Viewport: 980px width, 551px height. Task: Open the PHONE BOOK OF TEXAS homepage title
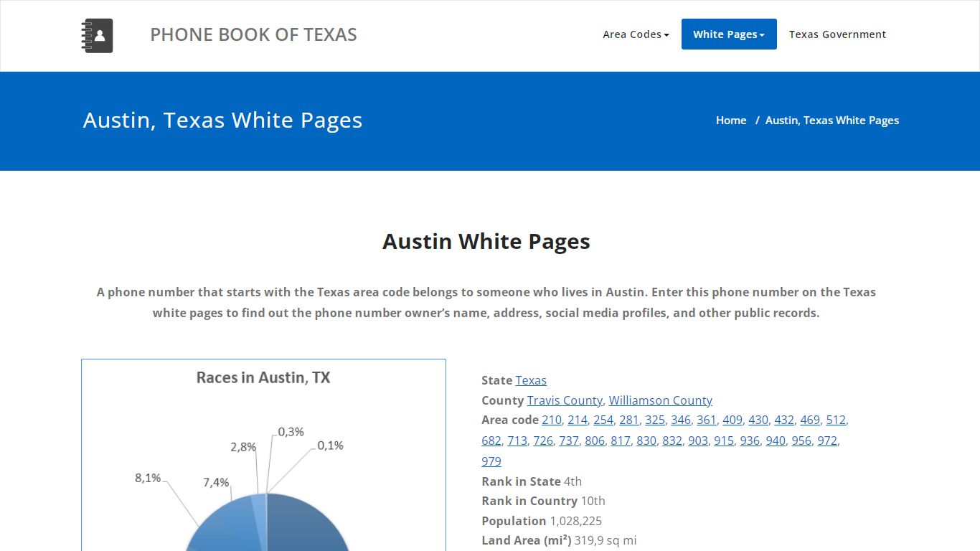tap(253, 34)
